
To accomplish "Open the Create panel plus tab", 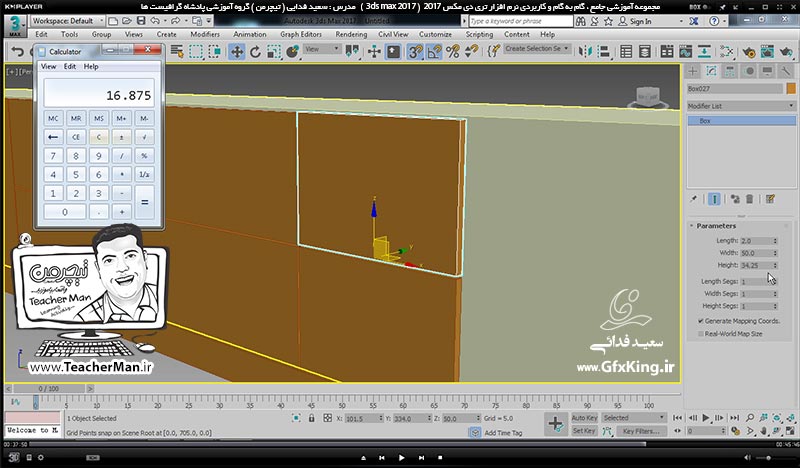I will click(x=692, y=71).
